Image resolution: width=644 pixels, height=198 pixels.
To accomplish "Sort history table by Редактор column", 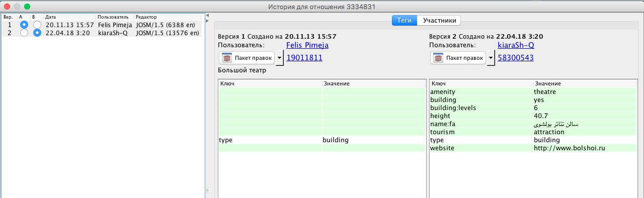I will click(x=168, y=17).
